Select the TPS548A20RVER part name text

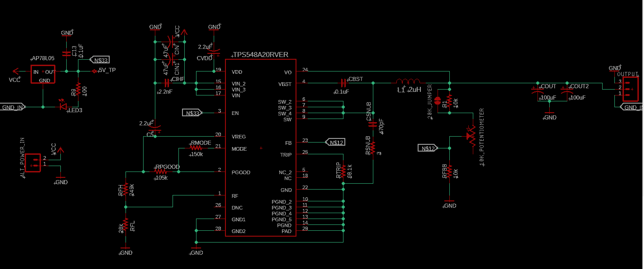point(261,55)
